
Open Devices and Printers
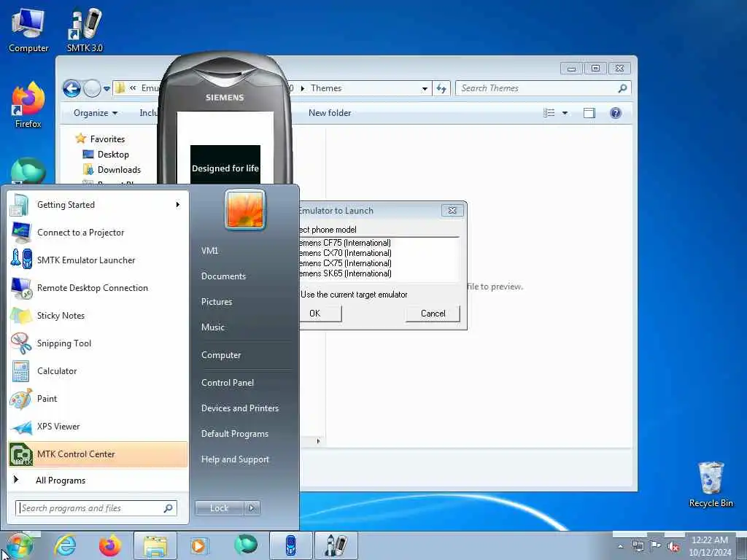click(239, 408)
